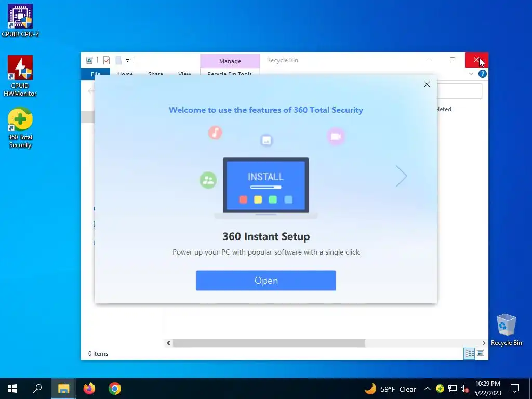Screen dimensions: 532x399
Task: Maximize the Recycle Bin window
Action: point(453,60)
